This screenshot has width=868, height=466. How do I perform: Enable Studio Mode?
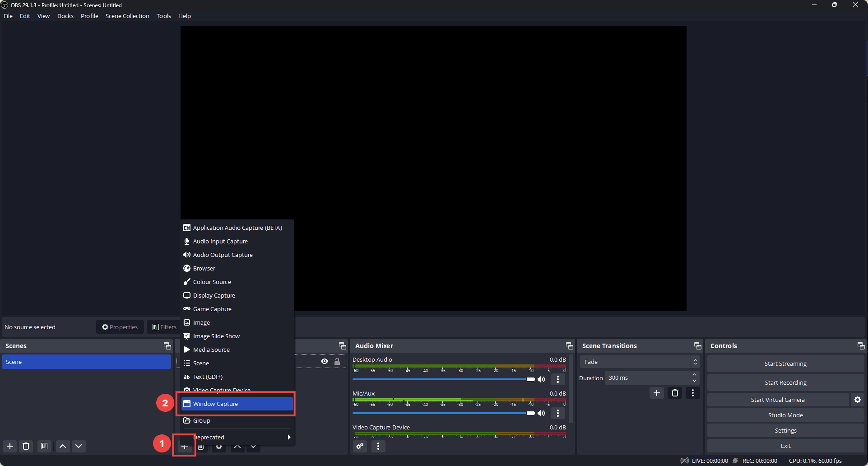(785, 415)
